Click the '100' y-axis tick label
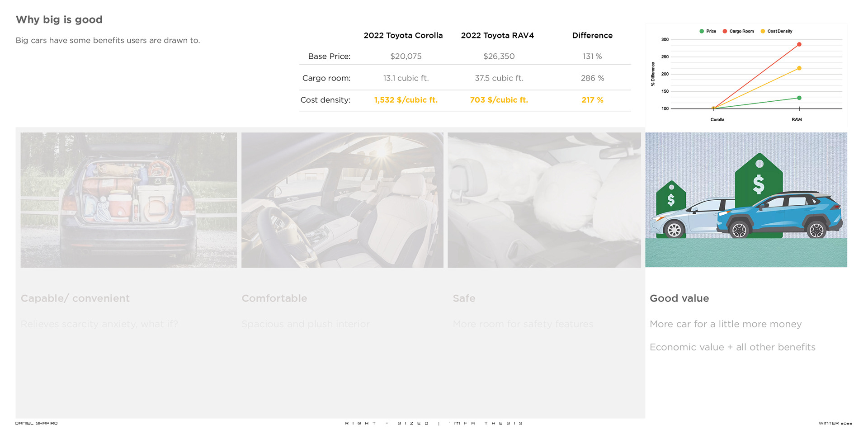 (x=665, y=108)
